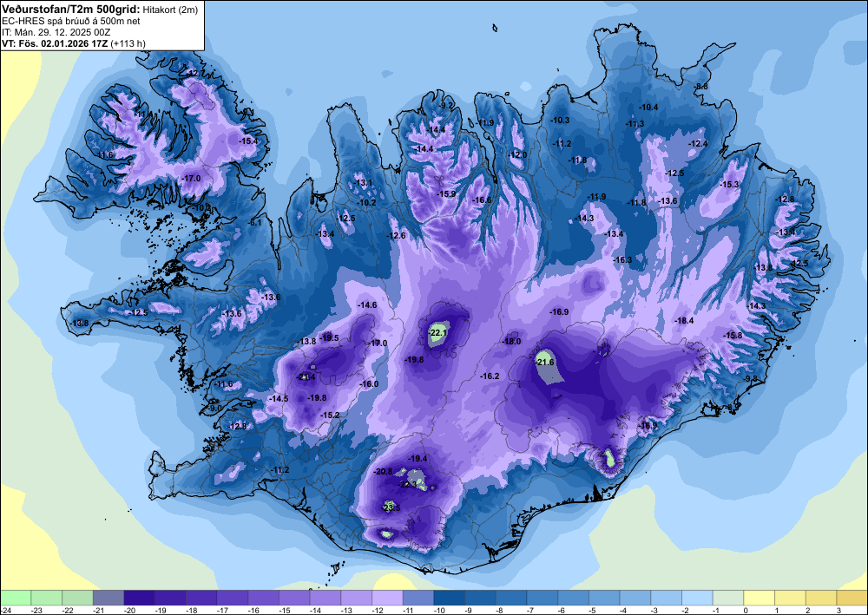Image resolution: width=868 pixels, height=615 pixels.
Task: Click the light green legend swatch at -24
Action: pos(16,597)
